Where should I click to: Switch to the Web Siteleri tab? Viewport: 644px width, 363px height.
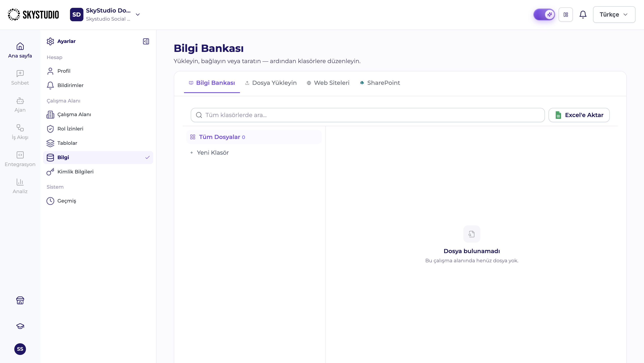[328, 83]
